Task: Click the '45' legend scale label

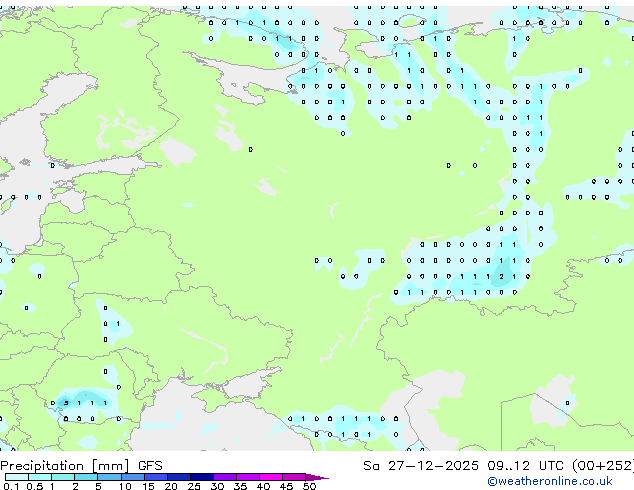Action: coord(286,486)
